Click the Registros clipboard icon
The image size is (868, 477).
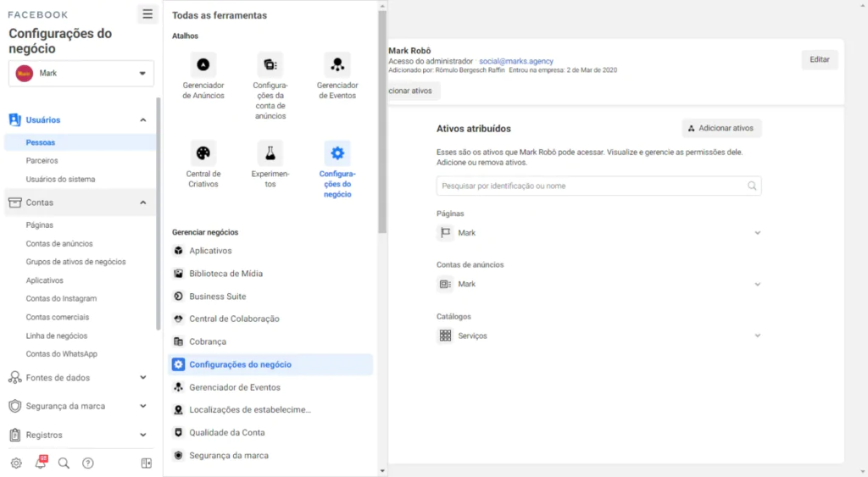click(x=15, y=435)
